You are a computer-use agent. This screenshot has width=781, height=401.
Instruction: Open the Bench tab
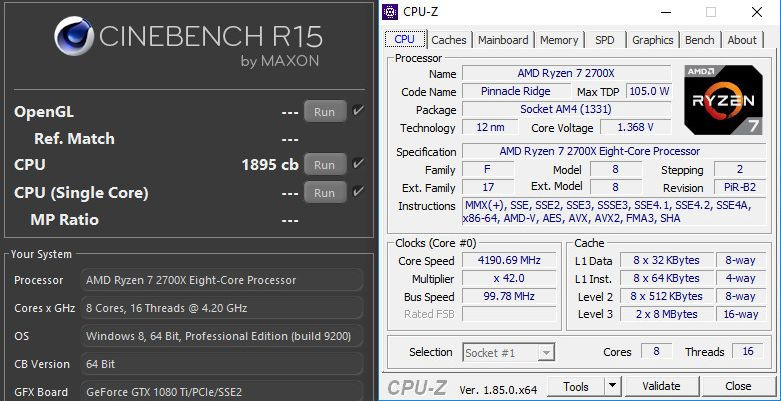tap(699, 40)
